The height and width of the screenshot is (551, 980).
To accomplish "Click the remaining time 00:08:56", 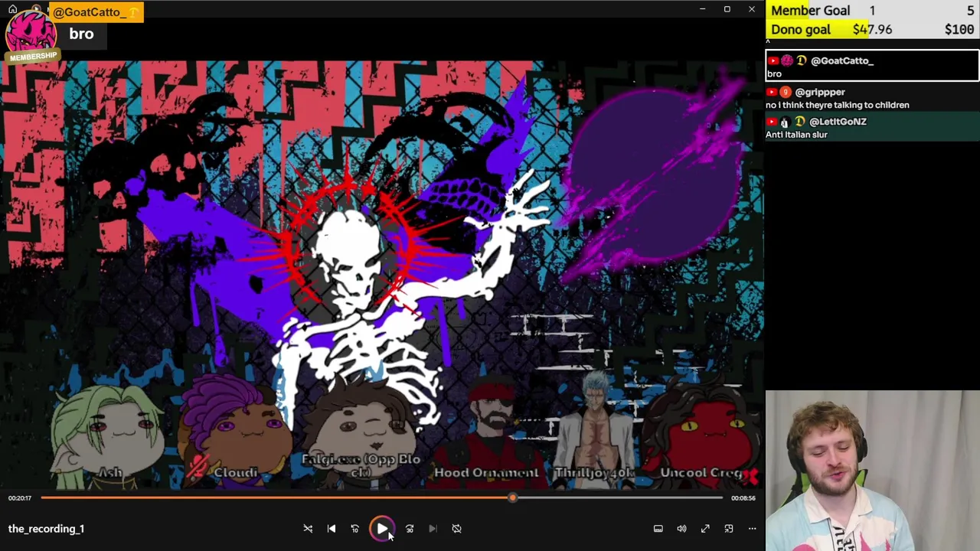I will [x=743, y=498].
